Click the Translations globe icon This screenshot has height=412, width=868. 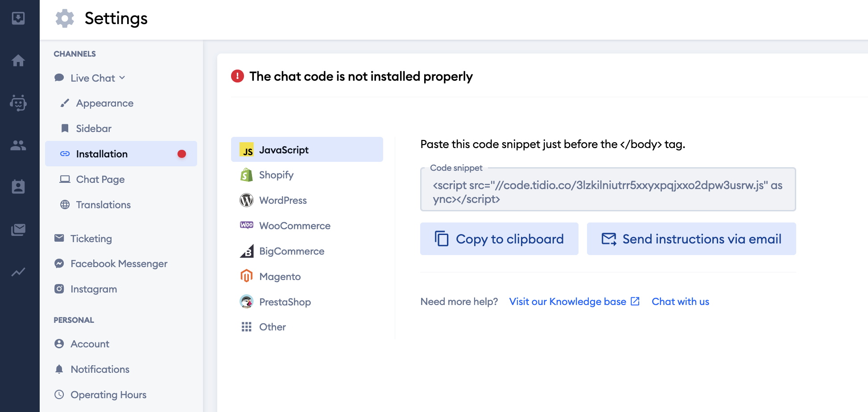click(65, 205)
